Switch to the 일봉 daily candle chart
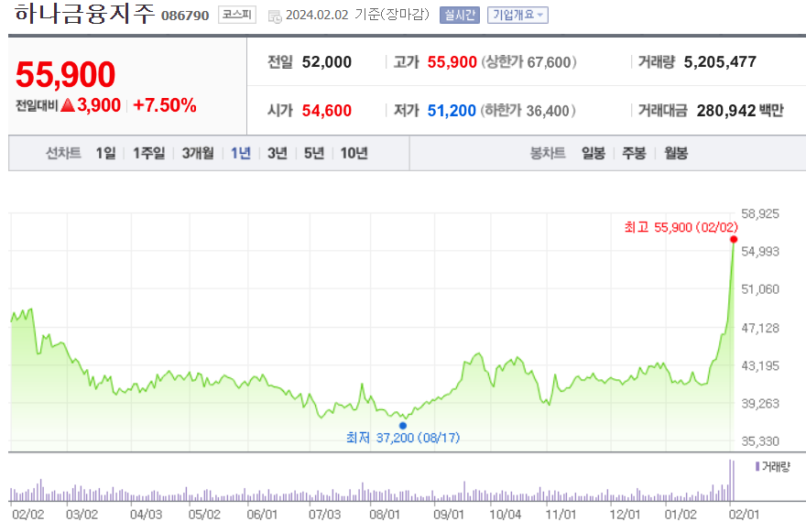Screen dimensions: 806x532 tap(594, 153)
